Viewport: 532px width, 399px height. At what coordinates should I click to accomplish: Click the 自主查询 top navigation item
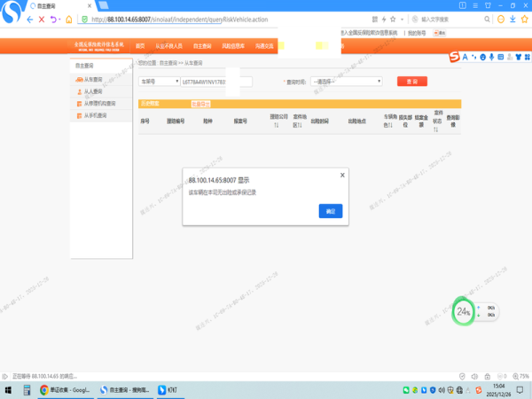pos(203,45)
